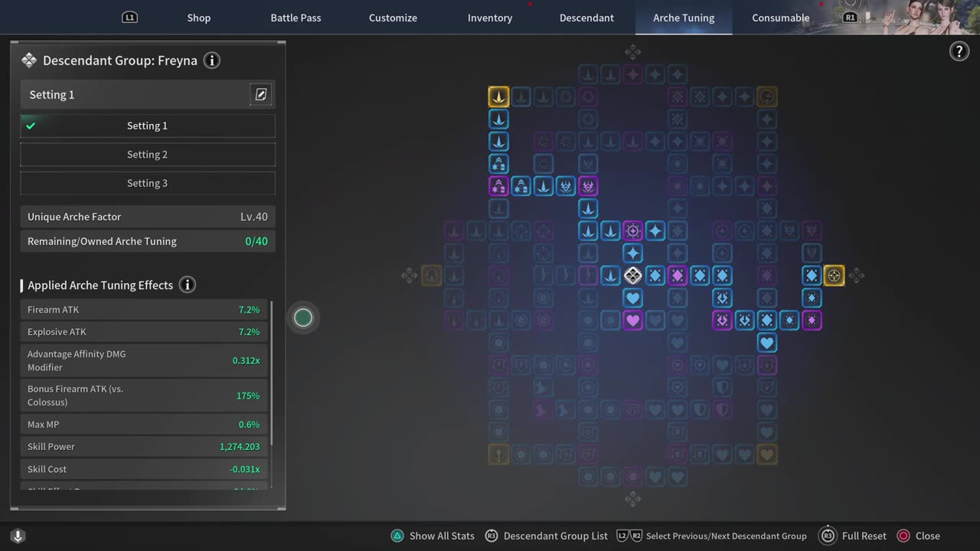Select the dim gold heart node at bottom-right corner
The height and width of the screenshot is (551, 980).
[767, 455]
